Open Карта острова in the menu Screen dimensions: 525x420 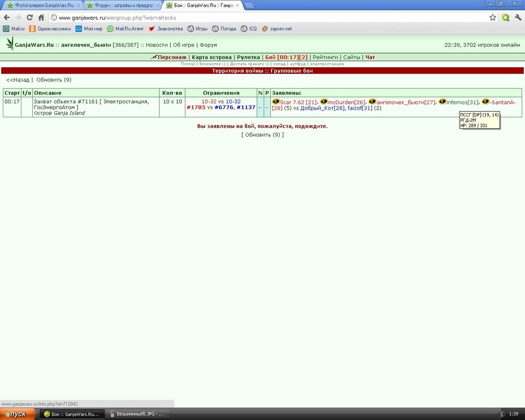coord(212,57)
